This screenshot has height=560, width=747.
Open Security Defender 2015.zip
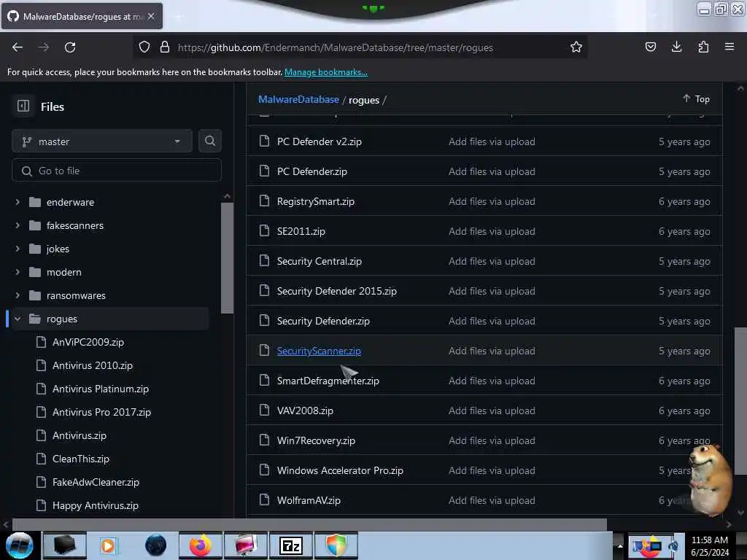point(336,291)
